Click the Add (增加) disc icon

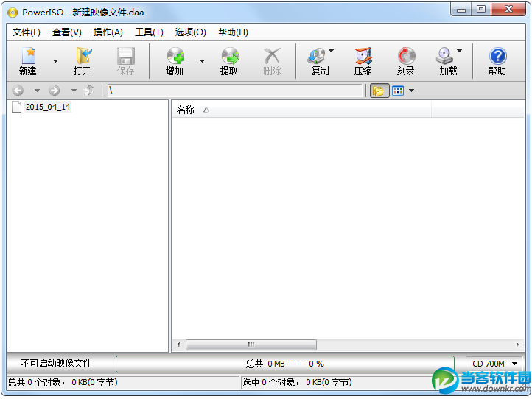[175, 56]
